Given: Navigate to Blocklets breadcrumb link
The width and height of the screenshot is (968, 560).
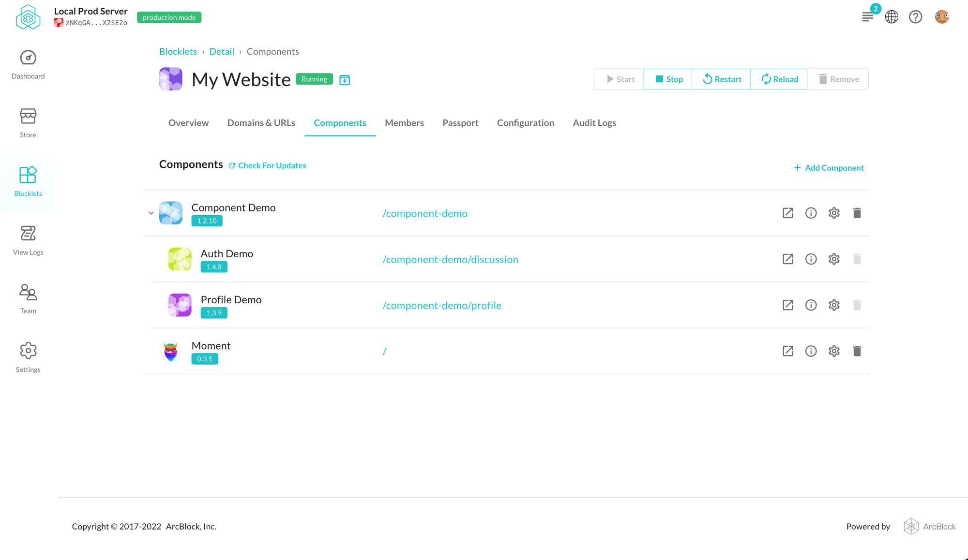Looking at the screenshot, I should click(178, 51).
